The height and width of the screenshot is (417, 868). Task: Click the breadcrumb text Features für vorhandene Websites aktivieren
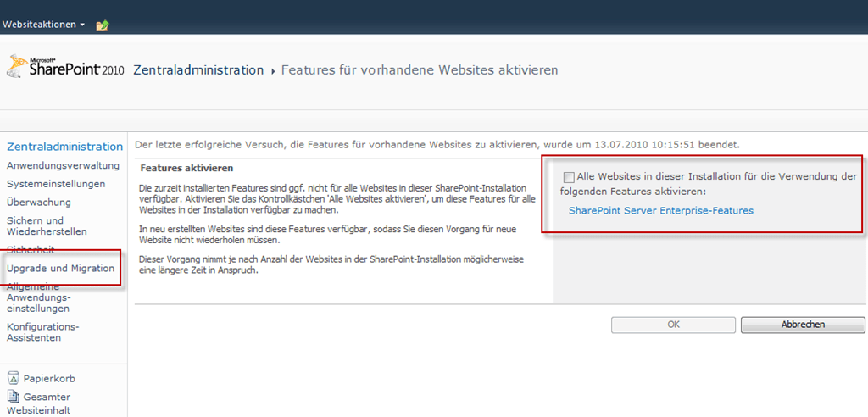tap(420, 70)
